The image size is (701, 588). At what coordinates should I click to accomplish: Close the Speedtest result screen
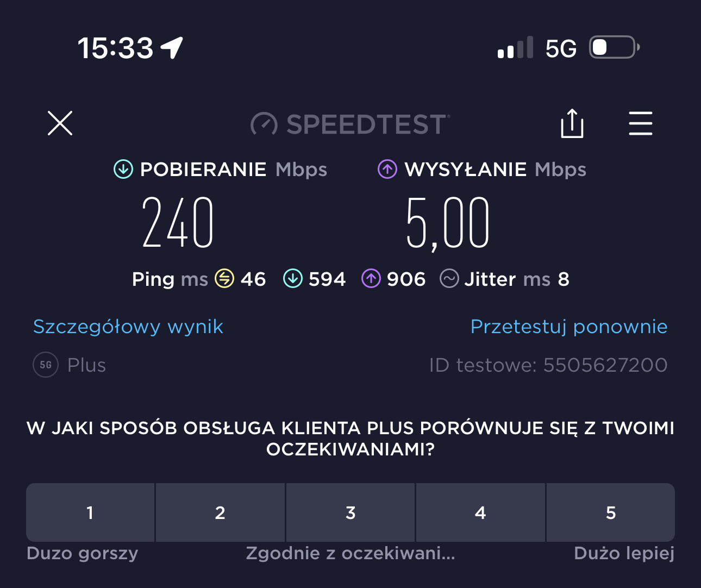[x=60, y=123]
